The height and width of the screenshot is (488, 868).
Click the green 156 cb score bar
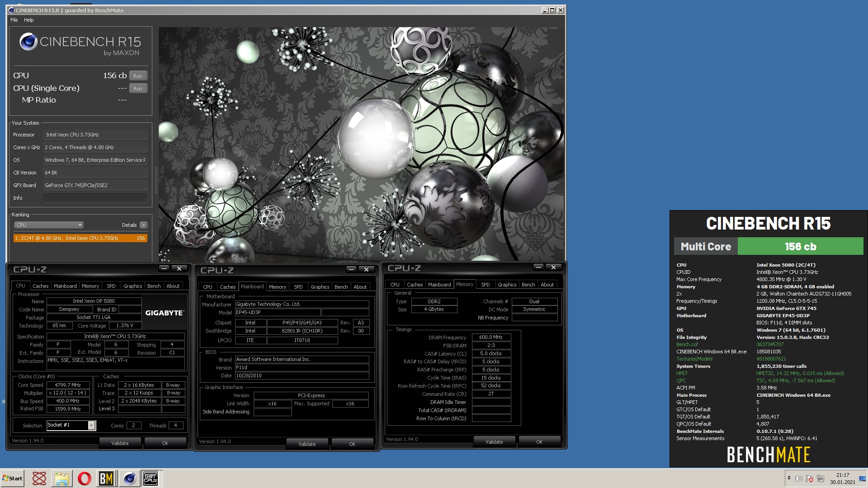pos(800,247)
